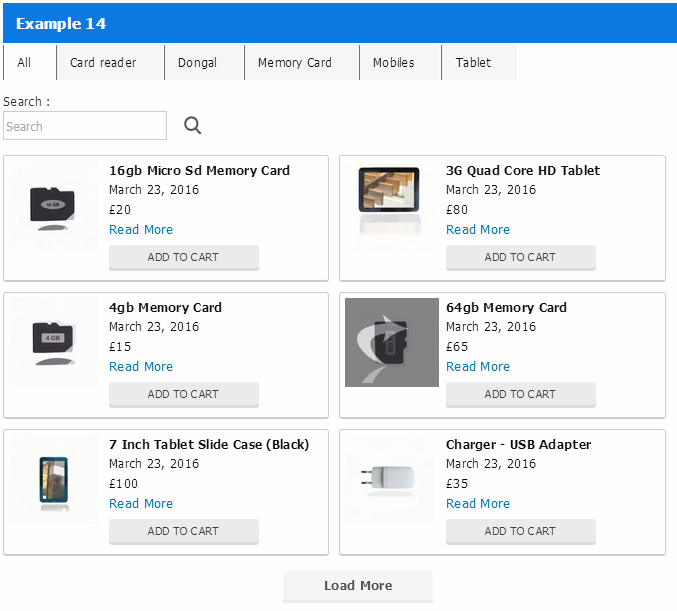Click the 3G Quad Core HD Tablet title
This screenshot has height=611, width=677.
[x=523, y=171]
